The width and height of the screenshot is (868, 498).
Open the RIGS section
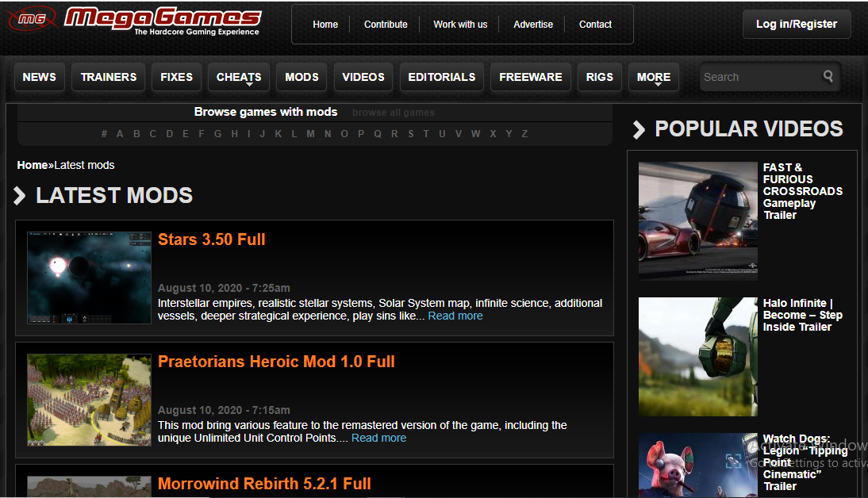[x=599, y=77]
